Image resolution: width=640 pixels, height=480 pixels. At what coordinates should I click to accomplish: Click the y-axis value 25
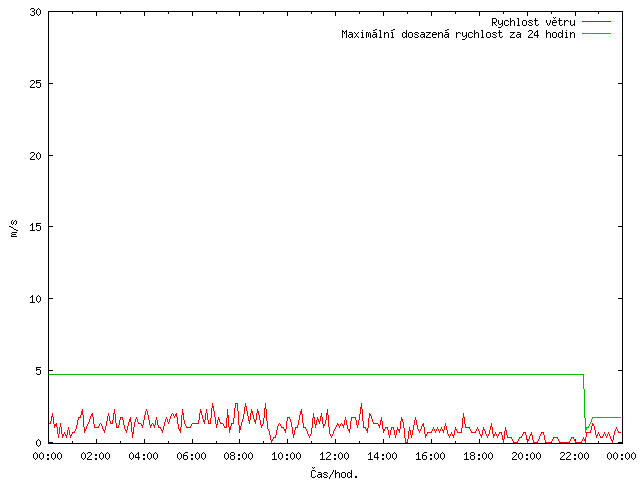(36, 84)
